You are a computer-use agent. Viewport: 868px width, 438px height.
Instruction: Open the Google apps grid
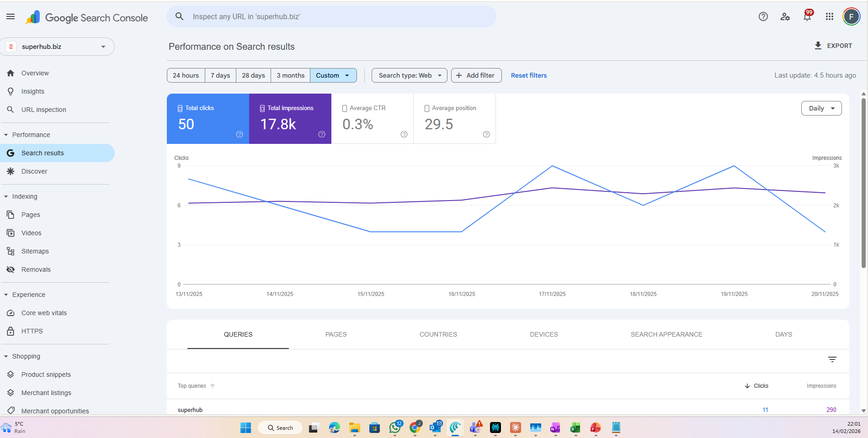pyautogui.click(x=829, y=17)
